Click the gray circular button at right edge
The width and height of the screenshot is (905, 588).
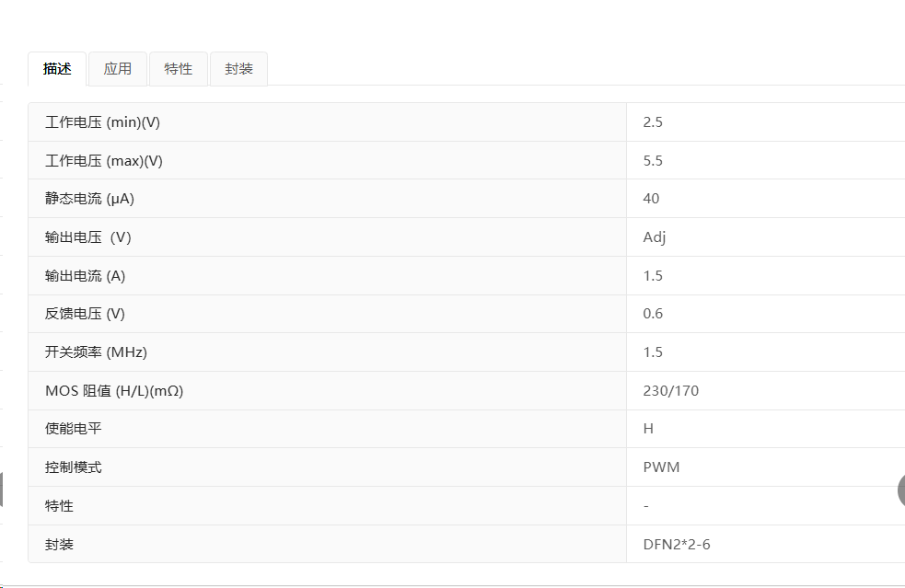click(901, 490)
